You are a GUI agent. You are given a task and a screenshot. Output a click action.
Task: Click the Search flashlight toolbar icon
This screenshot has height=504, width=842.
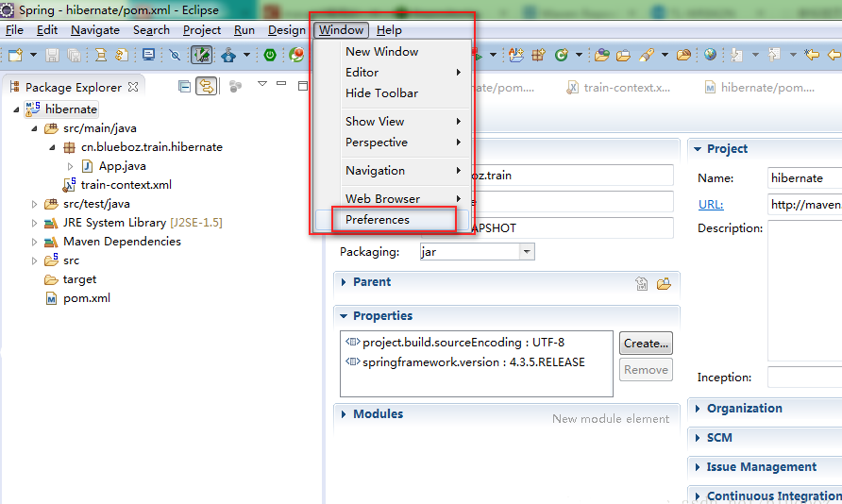(647, 55)
